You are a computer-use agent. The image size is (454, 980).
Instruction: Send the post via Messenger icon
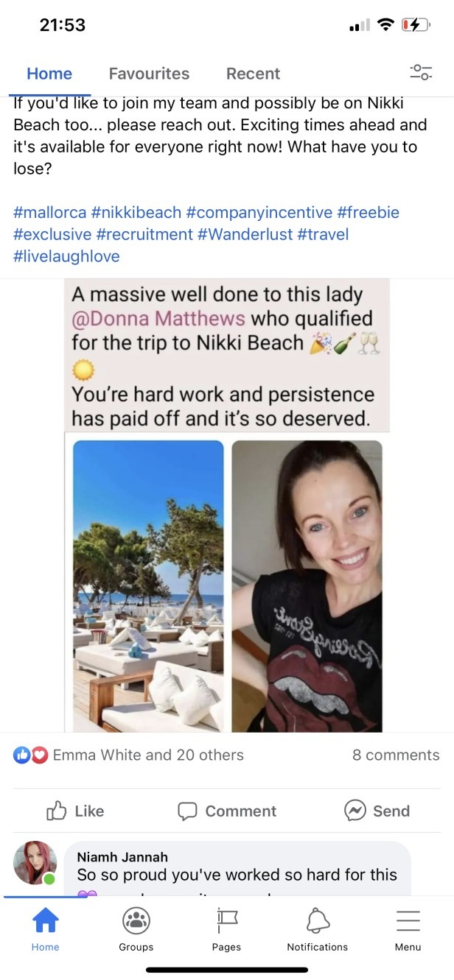(377, 811)
